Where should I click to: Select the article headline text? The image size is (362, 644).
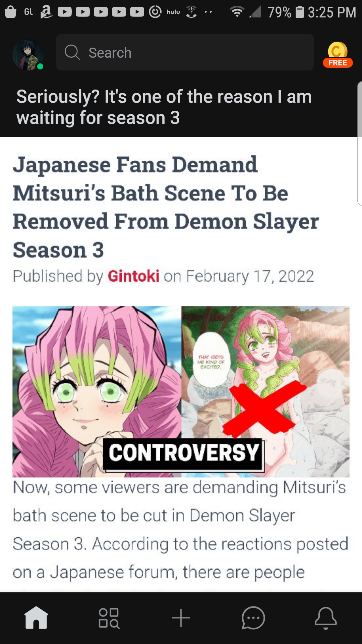(x=166, y=207)
